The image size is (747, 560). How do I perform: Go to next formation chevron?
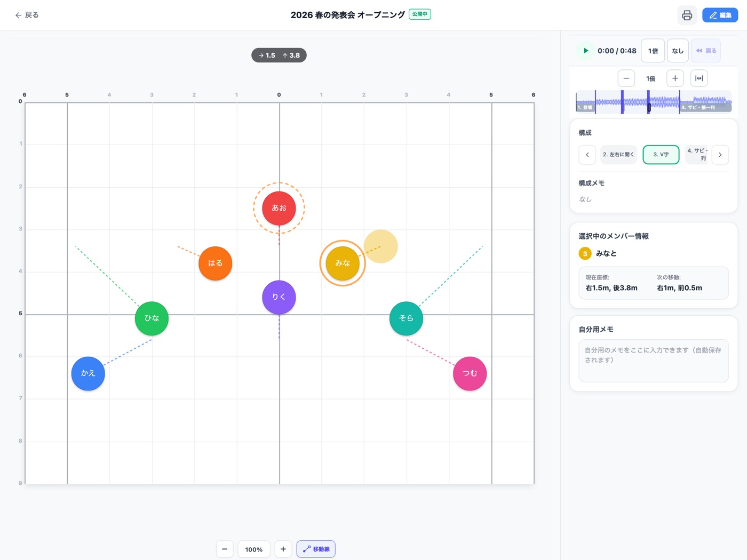click(x=720, y=155)
